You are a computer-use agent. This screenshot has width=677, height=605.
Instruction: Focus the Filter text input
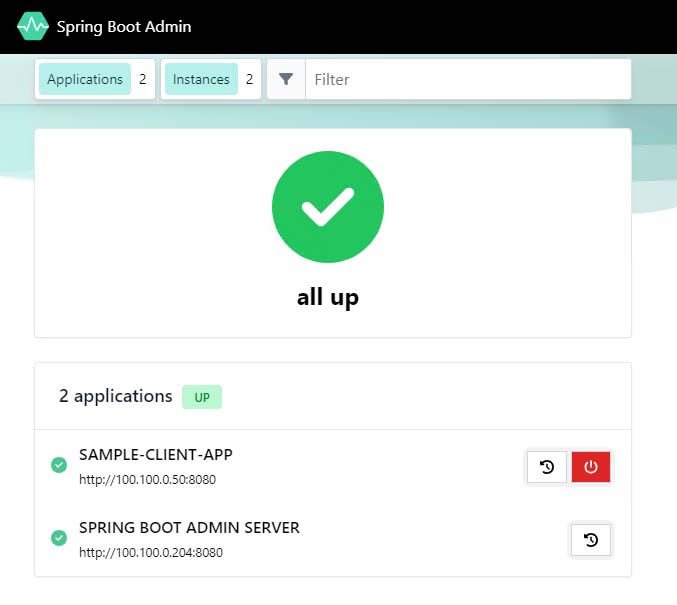pyautogui.click(x=468, y=79)
